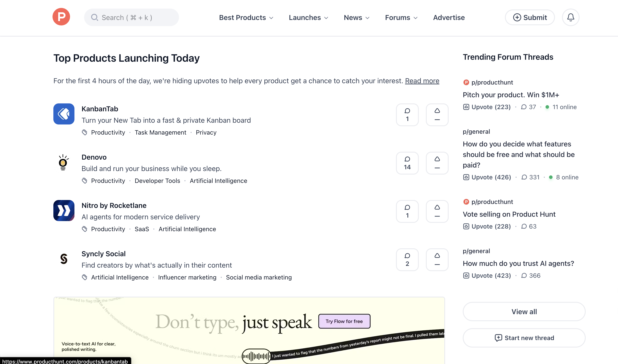Viewport: 618px width, 364px height.
Task: Upvote Nitro by Rocketlane
Action: point(437,211)
